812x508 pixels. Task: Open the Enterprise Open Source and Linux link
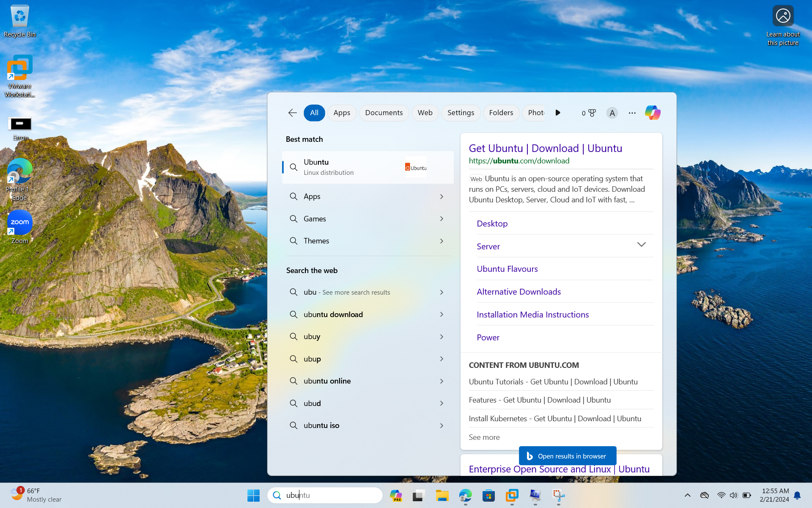point(559,469)
